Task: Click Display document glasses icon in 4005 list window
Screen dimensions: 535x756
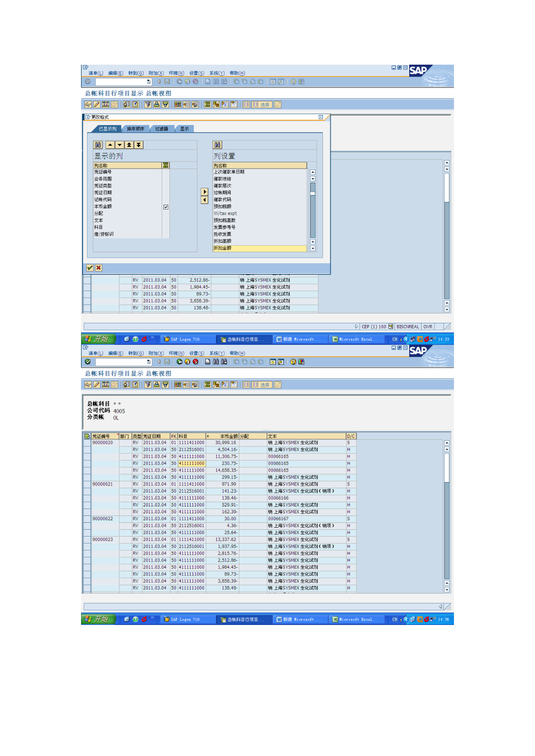Action: click(x=88, y=384)
